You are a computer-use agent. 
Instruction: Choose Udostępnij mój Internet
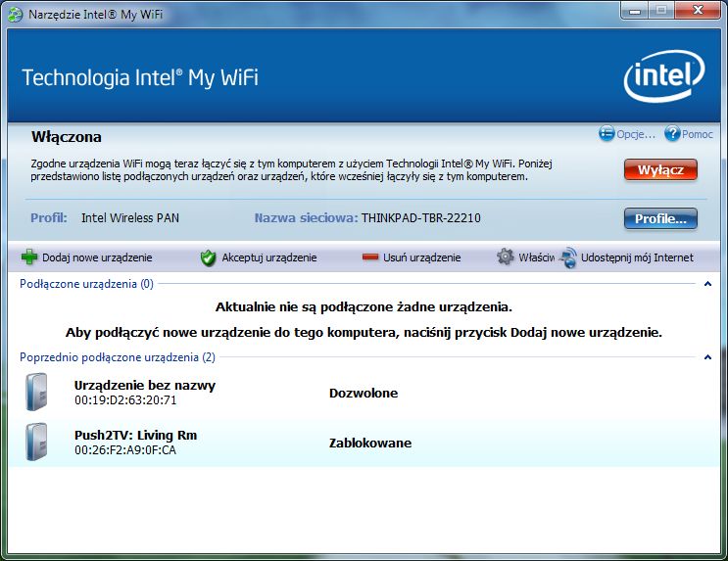coord(637,257)
